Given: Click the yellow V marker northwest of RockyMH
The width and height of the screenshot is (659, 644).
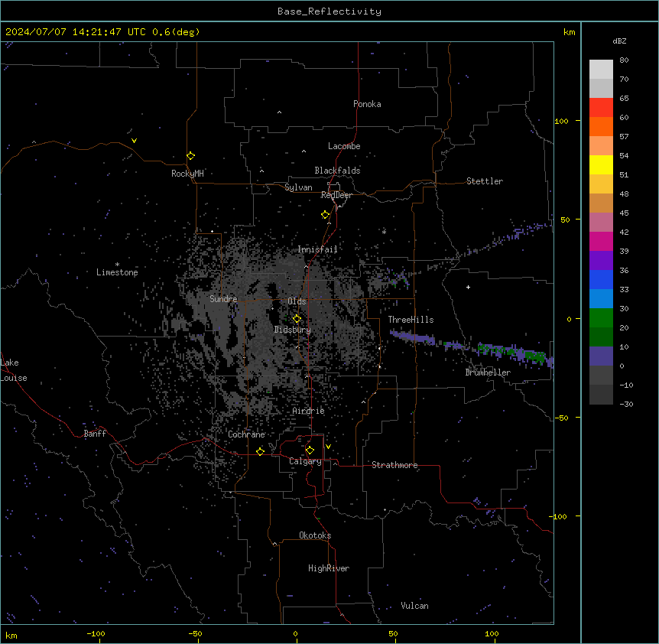Looking at the screenshot, I should [134, 141].
